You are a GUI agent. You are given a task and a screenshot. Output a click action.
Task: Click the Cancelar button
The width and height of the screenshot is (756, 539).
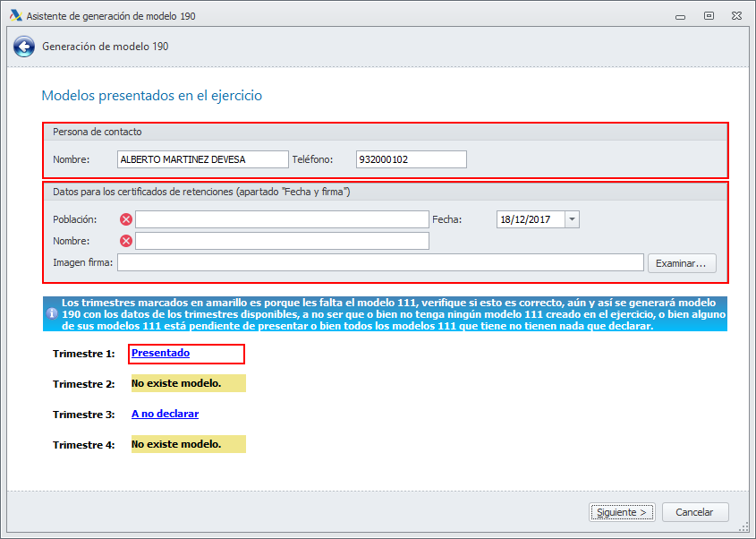(x=695, y=512)
